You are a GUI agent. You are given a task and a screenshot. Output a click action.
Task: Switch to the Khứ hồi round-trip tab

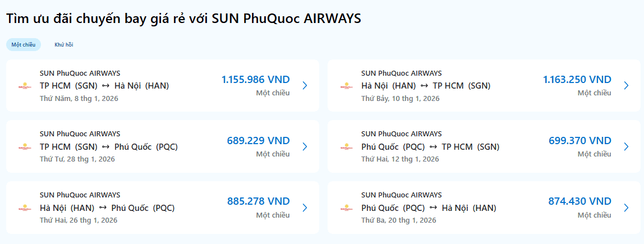(64, 44)
